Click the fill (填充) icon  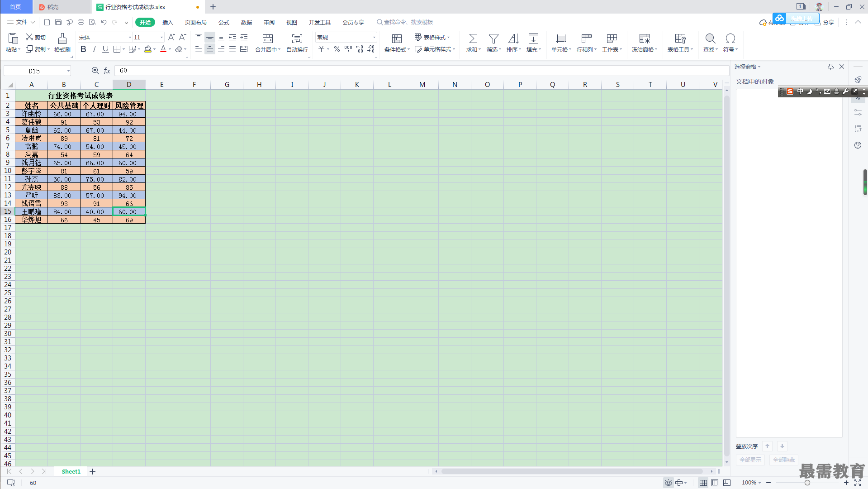(x=533, y=38)
